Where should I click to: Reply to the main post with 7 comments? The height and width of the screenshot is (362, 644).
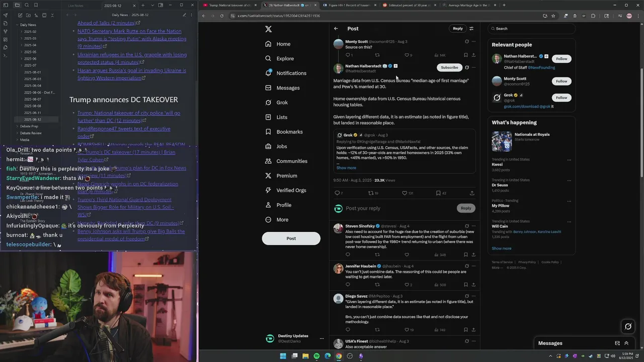337,193
